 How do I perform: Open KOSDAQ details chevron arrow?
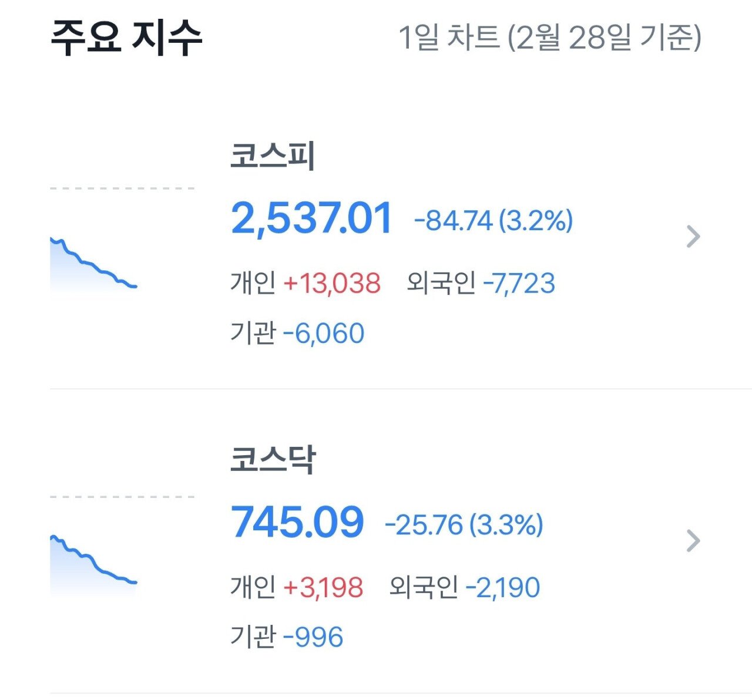[693, 541]
